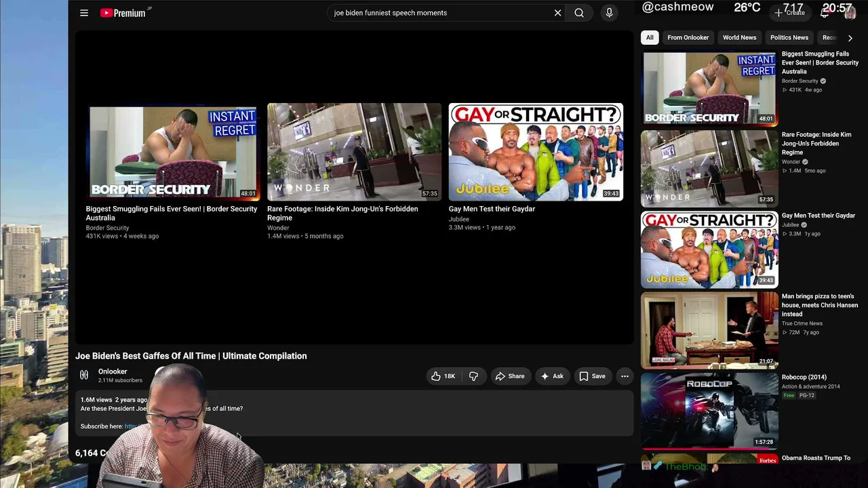Clear the search query with the X

(557, 13)
